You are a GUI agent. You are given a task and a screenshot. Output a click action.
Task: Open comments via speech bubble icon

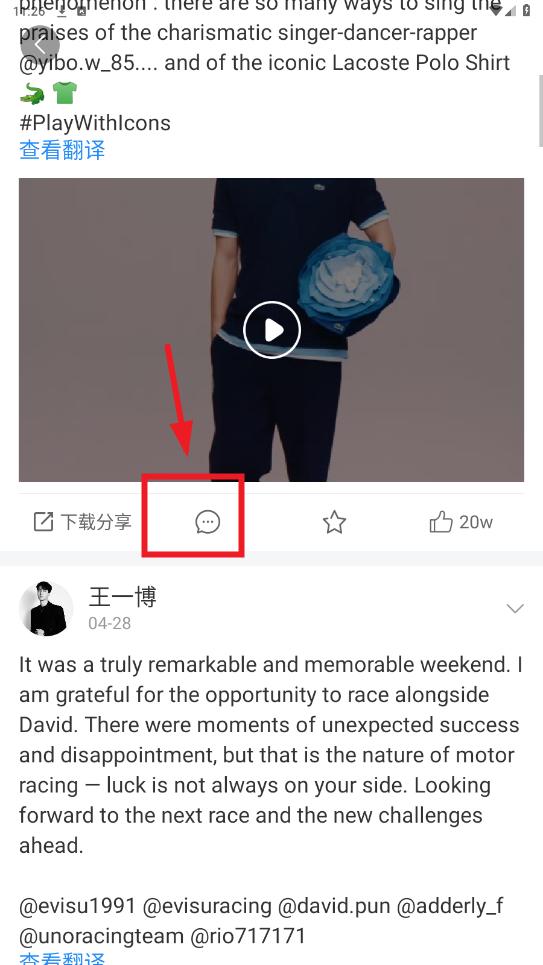[207, 523]
